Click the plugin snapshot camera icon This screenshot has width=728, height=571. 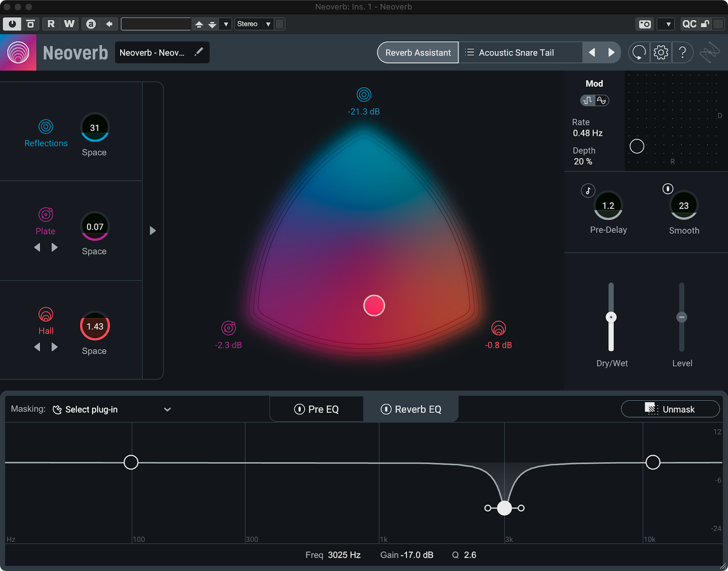pyautogui.click(x=645, y=24)
